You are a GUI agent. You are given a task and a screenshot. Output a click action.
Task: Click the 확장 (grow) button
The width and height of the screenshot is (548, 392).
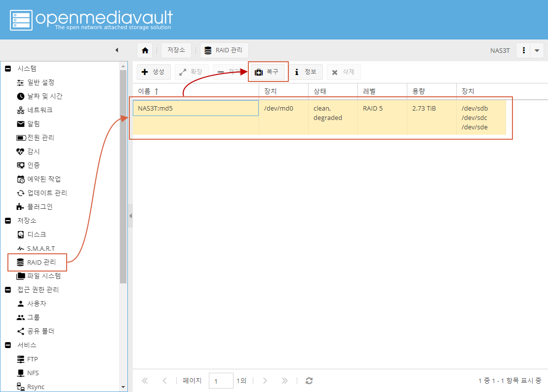tap(192, 72)
